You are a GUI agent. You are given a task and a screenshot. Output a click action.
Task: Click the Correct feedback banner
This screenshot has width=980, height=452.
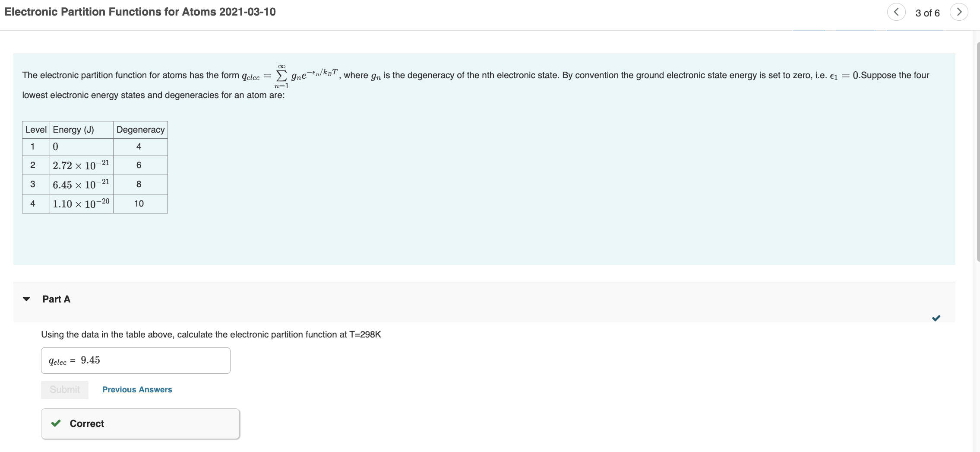pos(139,423)
